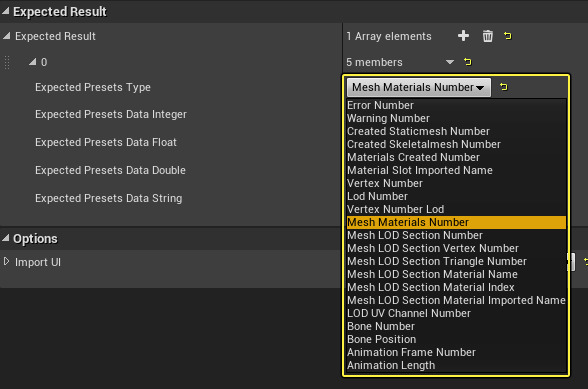The height and width of the screenshot is (389, 588).
Task: Pick Mesh LOD Section Material Name
Action: coord(456,275)
